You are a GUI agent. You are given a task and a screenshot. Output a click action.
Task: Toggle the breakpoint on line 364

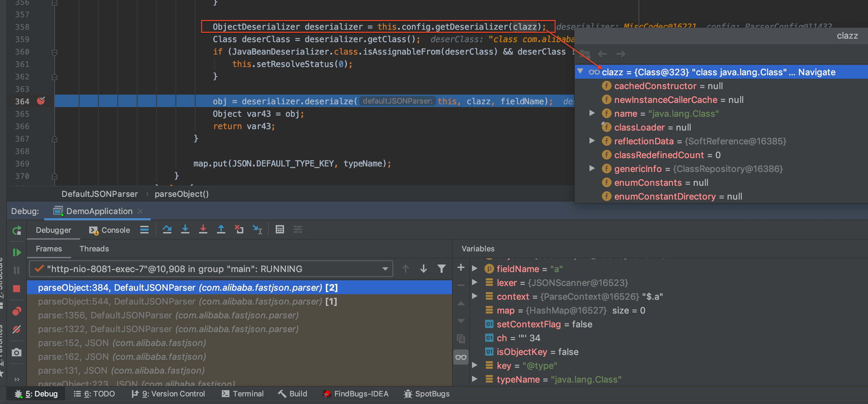click(41, 101)
